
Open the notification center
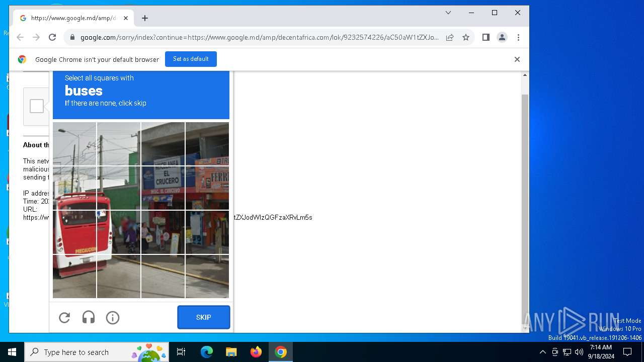[x=627, y=352]
